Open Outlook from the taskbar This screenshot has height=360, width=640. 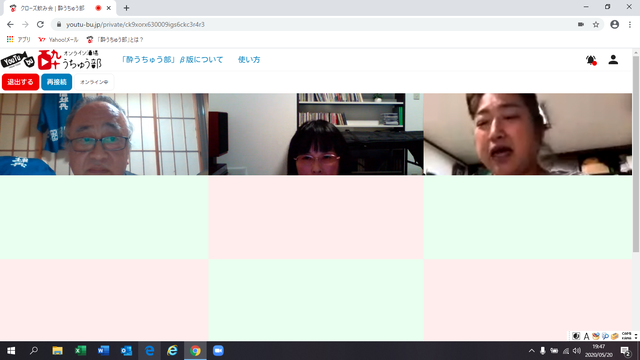126,351
